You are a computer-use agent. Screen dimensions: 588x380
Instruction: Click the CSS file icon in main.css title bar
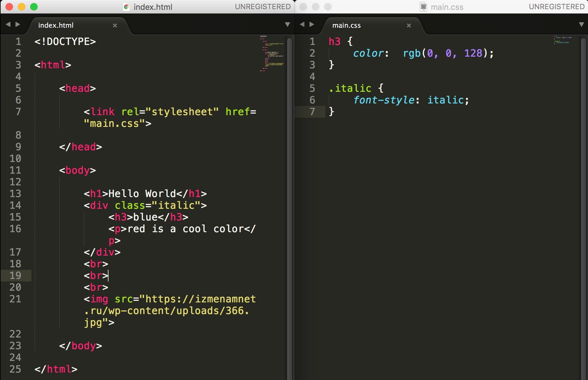click(x=423, y=7)
